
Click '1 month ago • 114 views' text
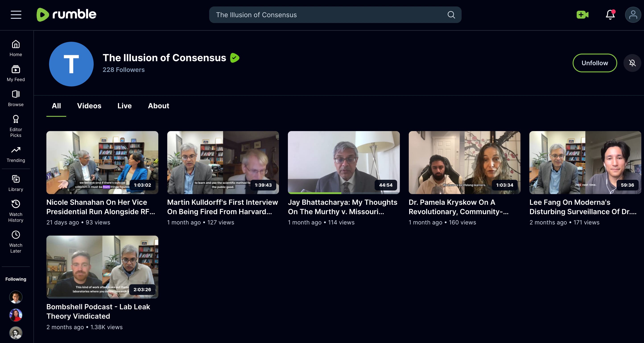click(x=321, y=222)
